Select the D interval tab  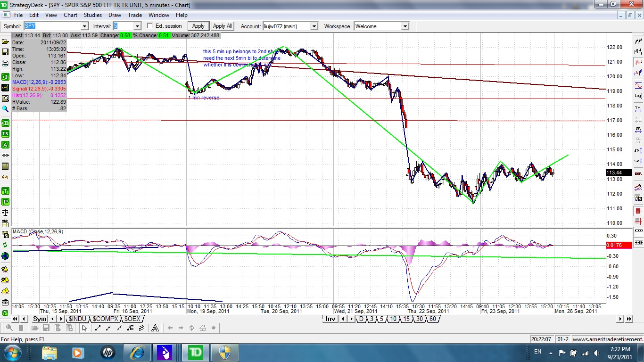361,319
